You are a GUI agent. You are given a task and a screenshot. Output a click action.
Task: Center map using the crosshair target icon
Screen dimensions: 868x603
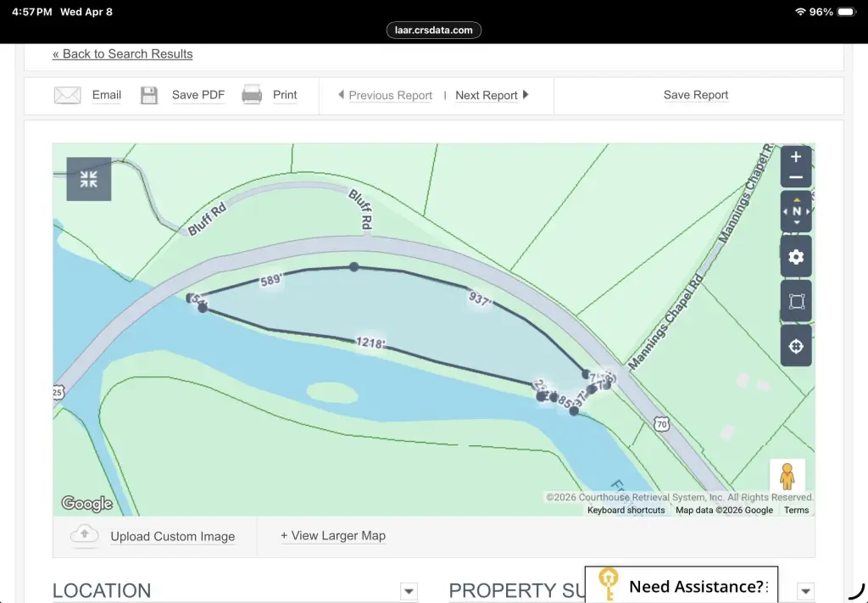[796, 346]
